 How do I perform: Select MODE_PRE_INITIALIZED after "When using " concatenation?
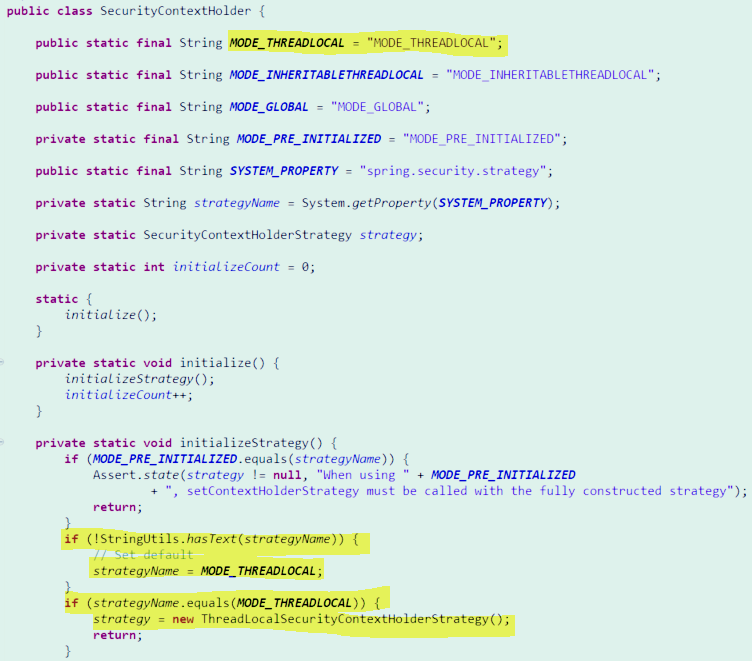click(503, 475)
